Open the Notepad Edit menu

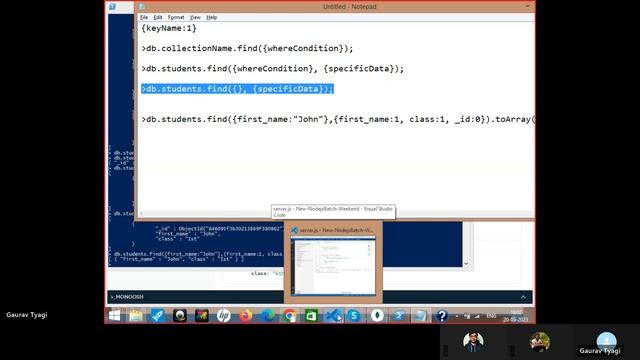[x=158, y=17]
